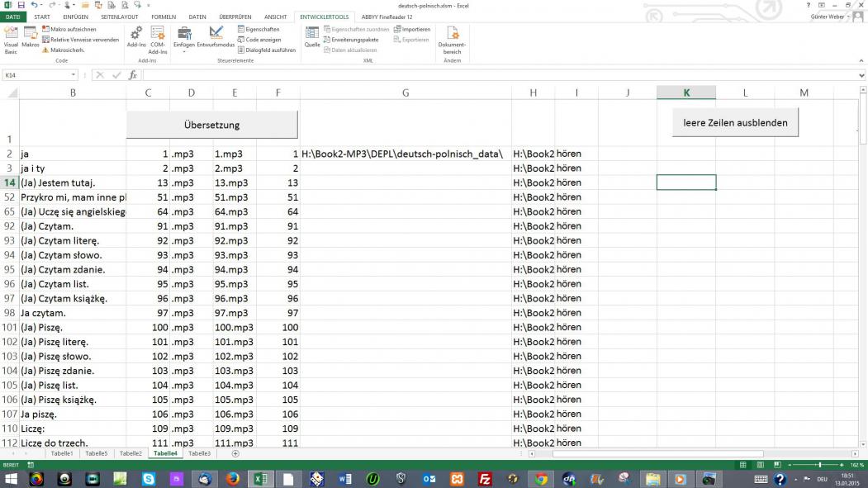Open the Visual Basic editor
The width and height of the screenshot is (868, 488).
point(11,40)
